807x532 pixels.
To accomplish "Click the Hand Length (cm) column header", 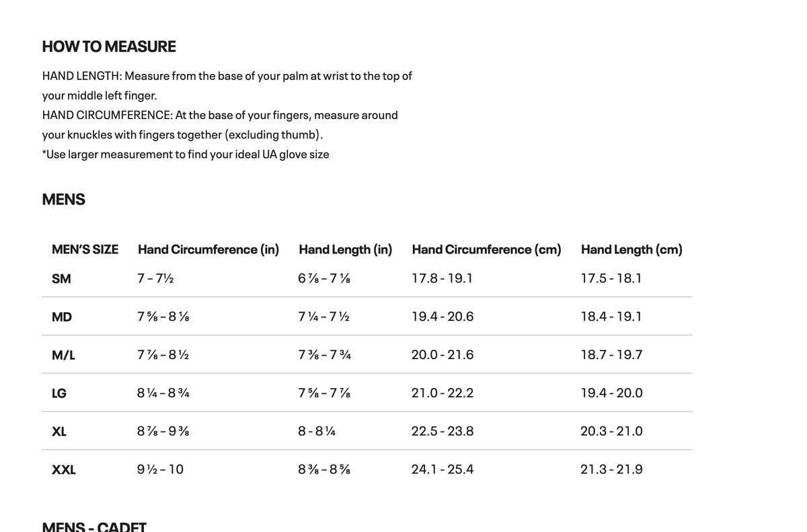I will (631, 250).
